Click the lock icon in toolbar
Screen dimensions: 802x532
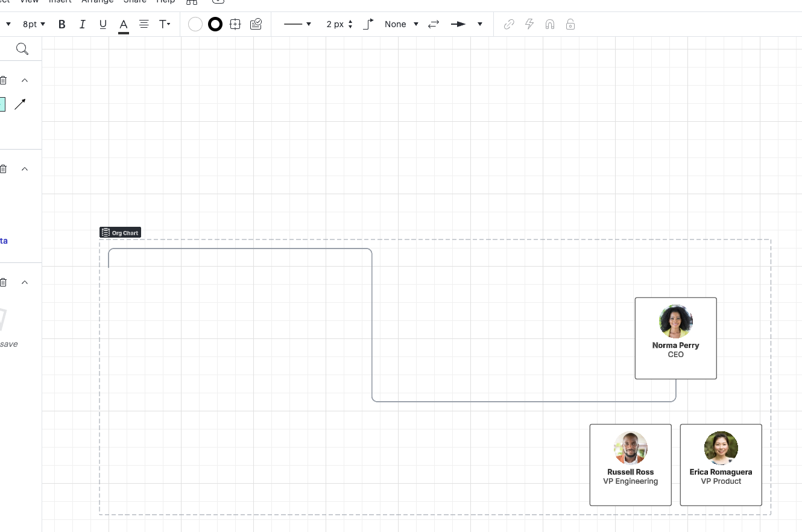point(570,24)
